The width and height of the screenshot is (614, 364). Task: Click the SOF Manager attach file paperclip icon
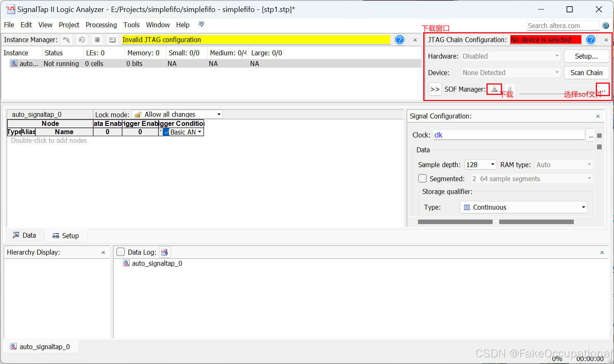[x=510, y=89]
